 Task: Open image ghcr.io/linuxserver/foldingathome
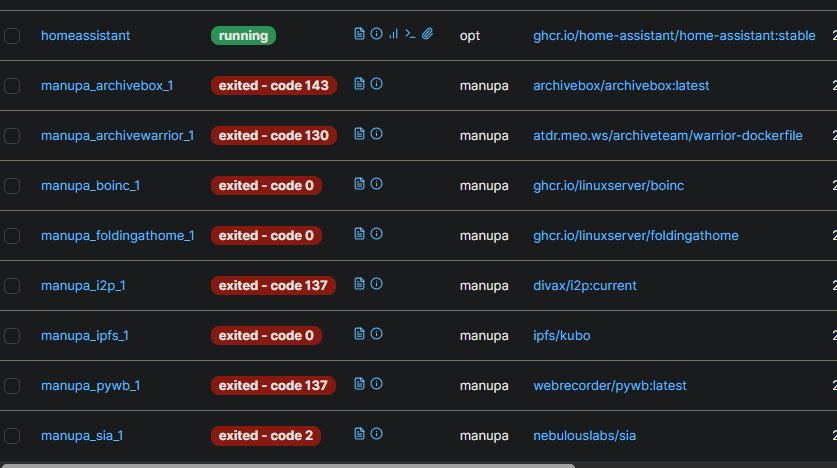(636, 236)
